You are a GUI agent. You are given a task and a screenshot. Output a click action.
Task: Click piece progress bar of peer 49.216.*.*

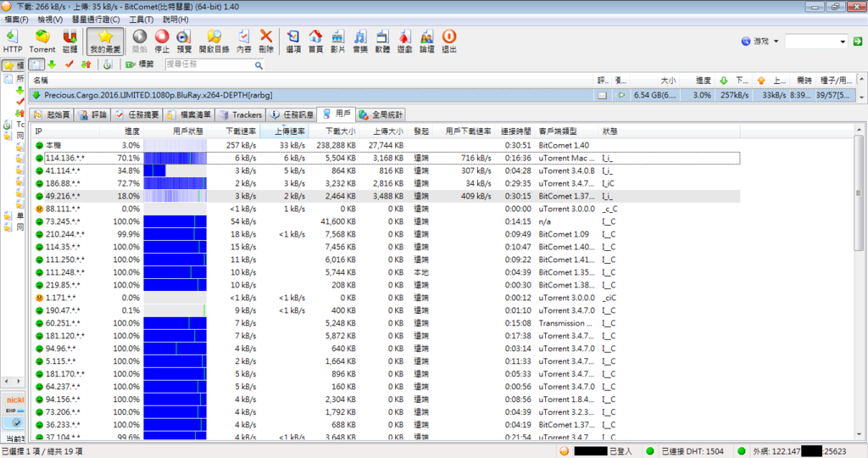tap(175, 196)
